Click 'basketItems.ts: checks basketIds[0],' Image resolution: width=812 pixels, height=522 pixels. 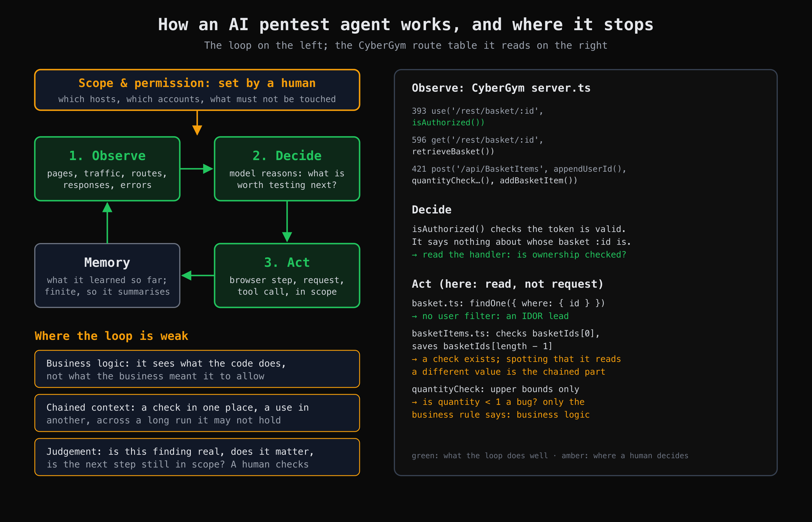pyautogui.click(x=506, y=333)
